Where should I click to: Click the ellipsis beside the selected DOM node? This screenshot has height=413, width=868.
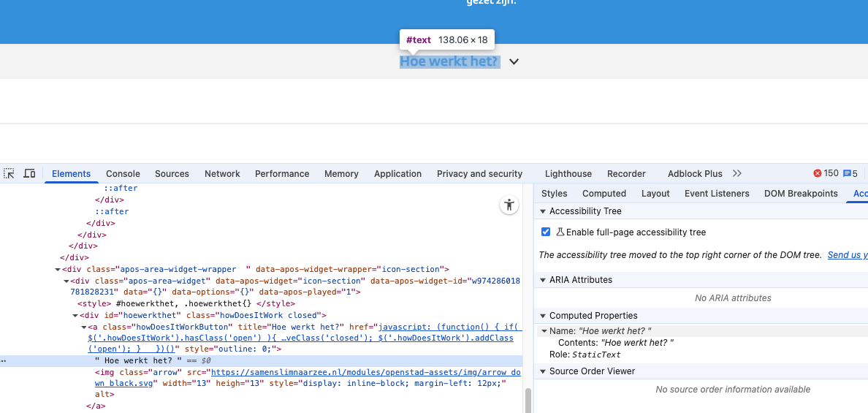[4, 361]
